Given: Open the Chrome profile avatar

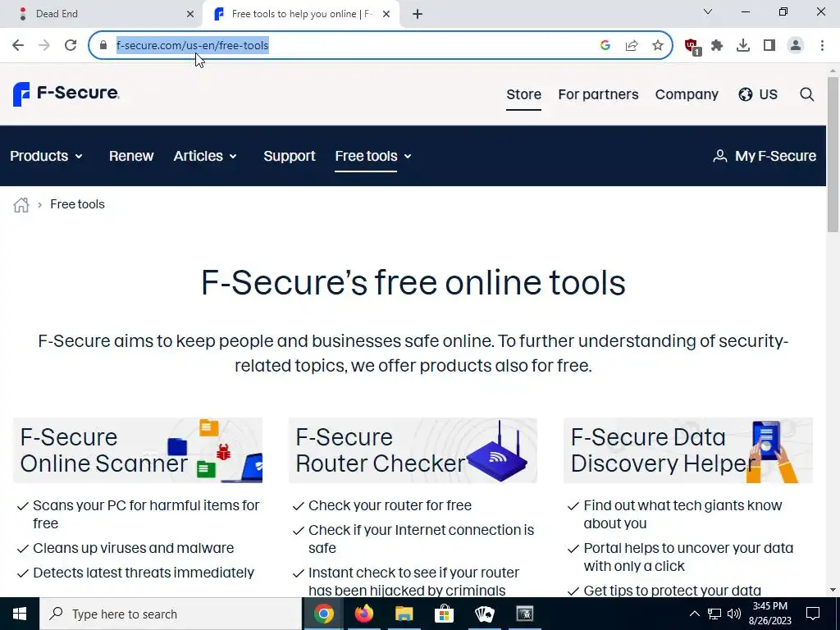Looking at the screenshot, I should (x=796, y=45).
